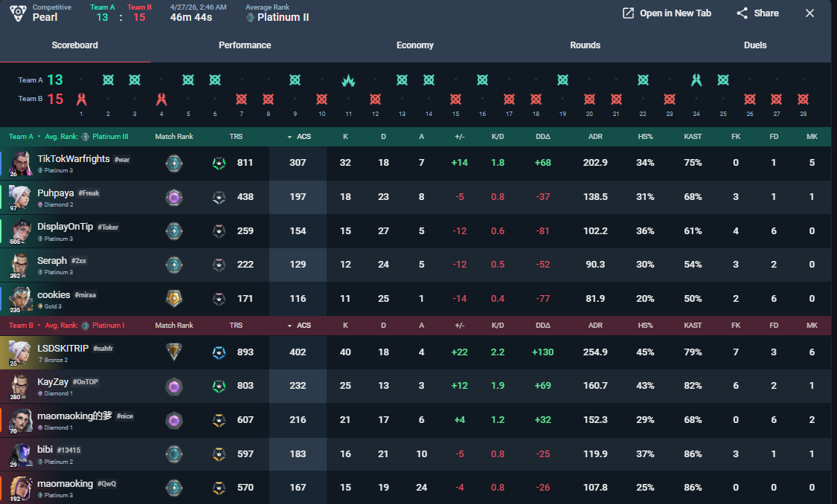
Task: Click Team B defuse icon on round 1
Action: point(81,99)
